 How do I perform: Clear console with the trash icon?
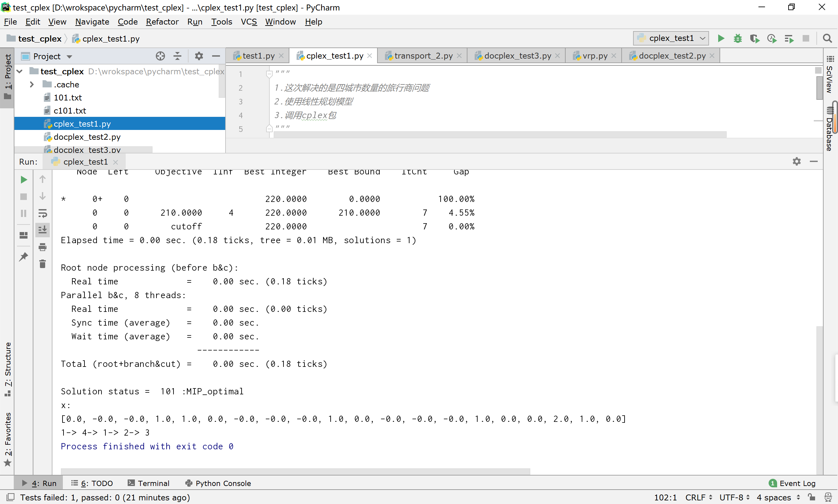[x=43, y=264]
